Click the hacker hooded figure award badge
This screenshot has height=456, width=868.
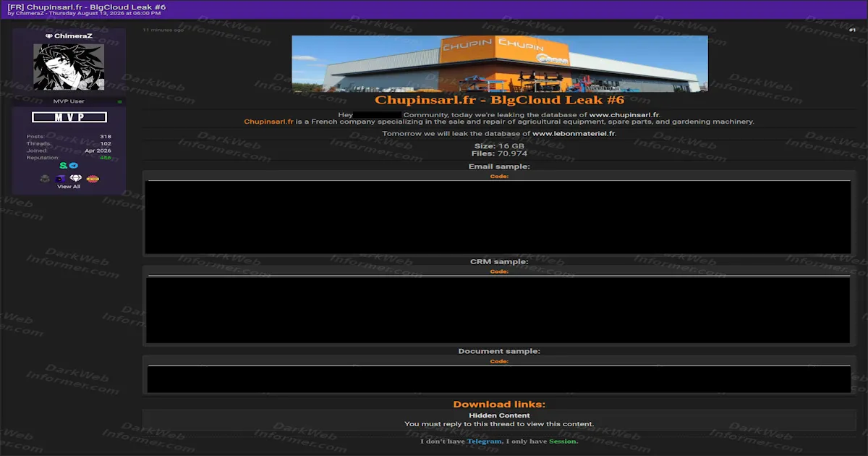[x=46, y=178]
